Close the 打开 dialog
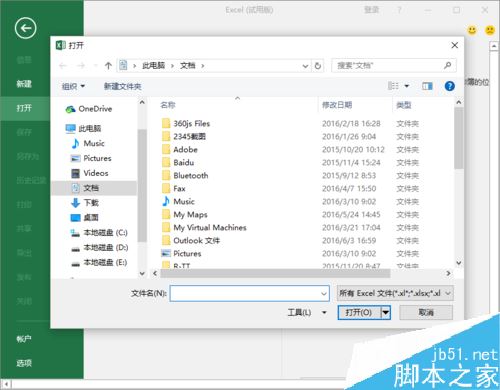Screen dimensions: 500x390 (x=455, y=45)
